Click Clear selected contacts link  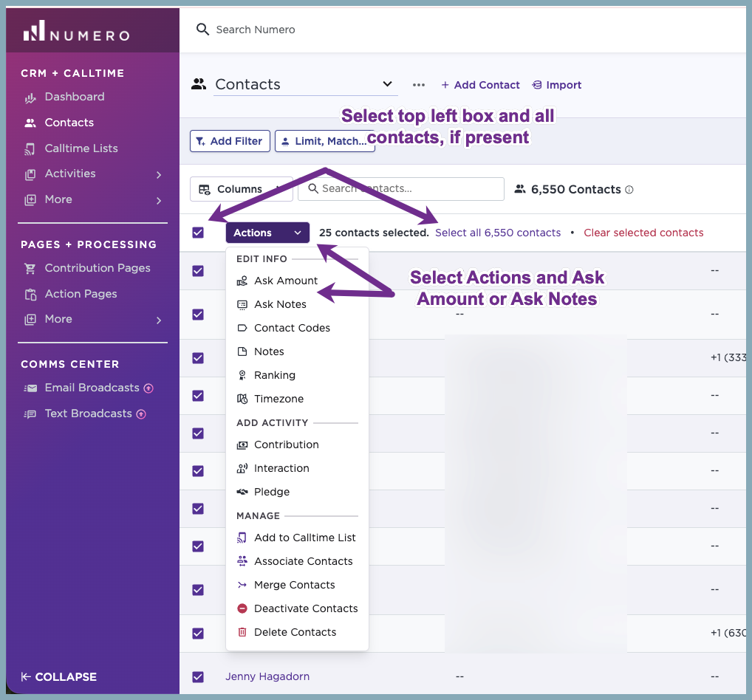pyautogui.click(x=643, y=233)
